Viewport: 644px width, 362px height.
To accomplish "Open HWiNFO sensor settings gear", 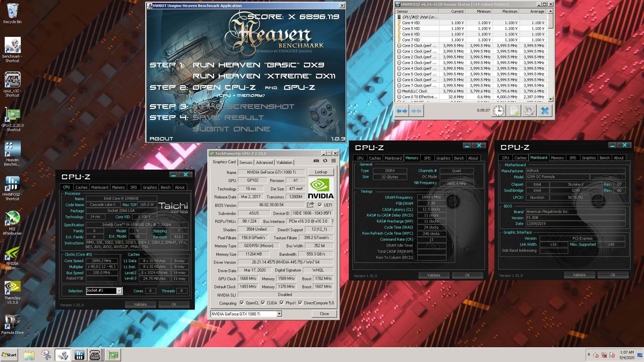I will tap(529, 111).
